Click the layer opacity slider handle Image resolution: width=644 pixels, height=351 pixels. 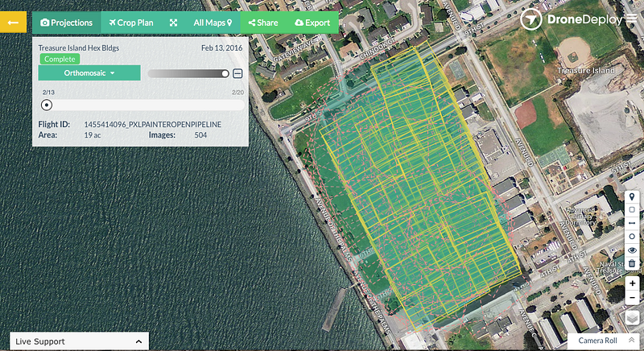225,74
